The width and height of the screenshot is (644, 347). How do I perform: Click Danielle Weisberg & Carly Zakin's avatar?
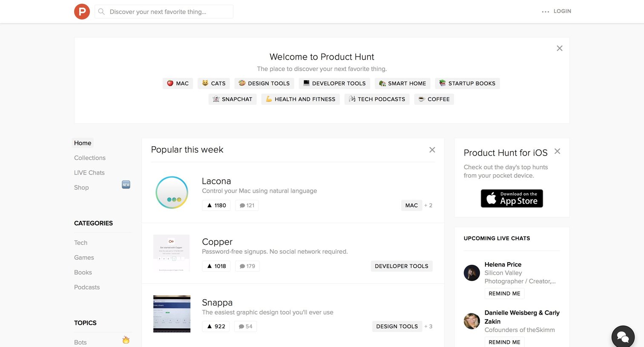tap(471, 321)
